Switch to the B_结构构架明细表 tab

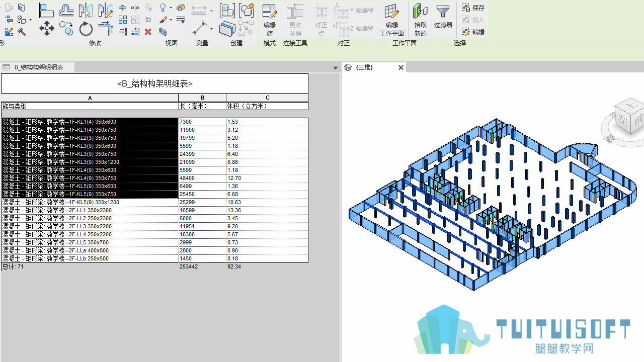tap(38, 67)
